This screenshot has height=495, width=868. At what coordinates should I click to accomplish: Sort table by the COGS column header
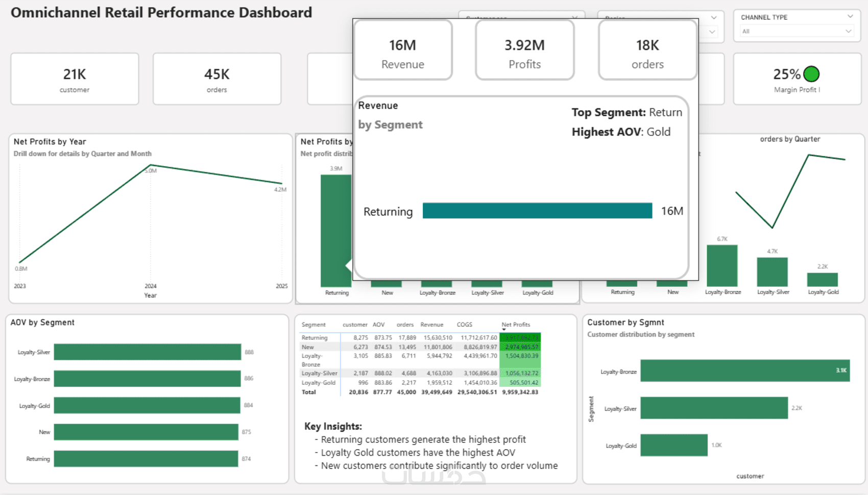pos(464,325)
